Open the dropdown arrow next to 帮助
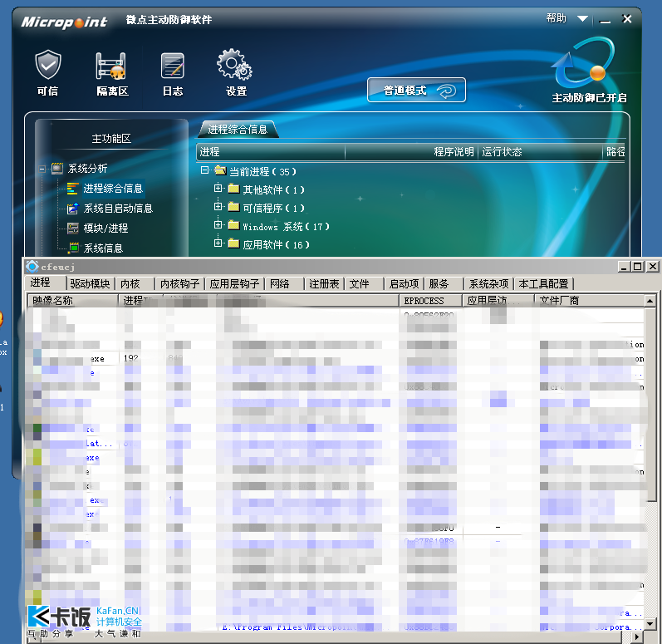Screen dimensions: 662x644 (582, 18)
